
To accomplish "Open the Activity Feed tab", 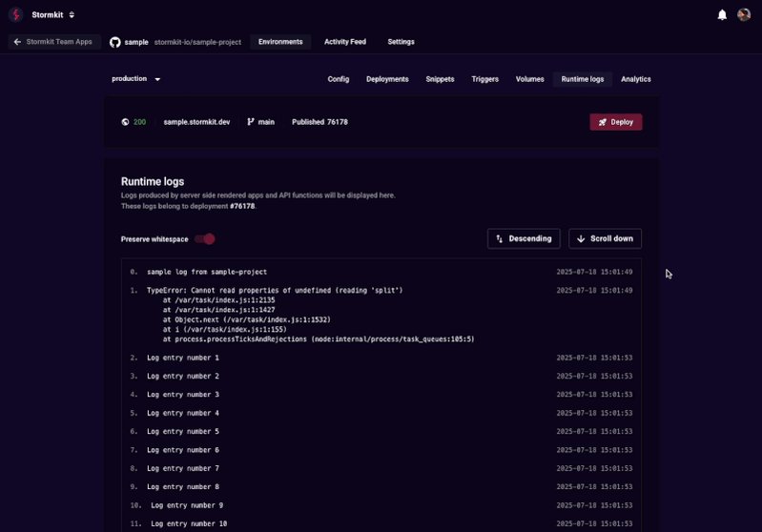I will (345, 42).
